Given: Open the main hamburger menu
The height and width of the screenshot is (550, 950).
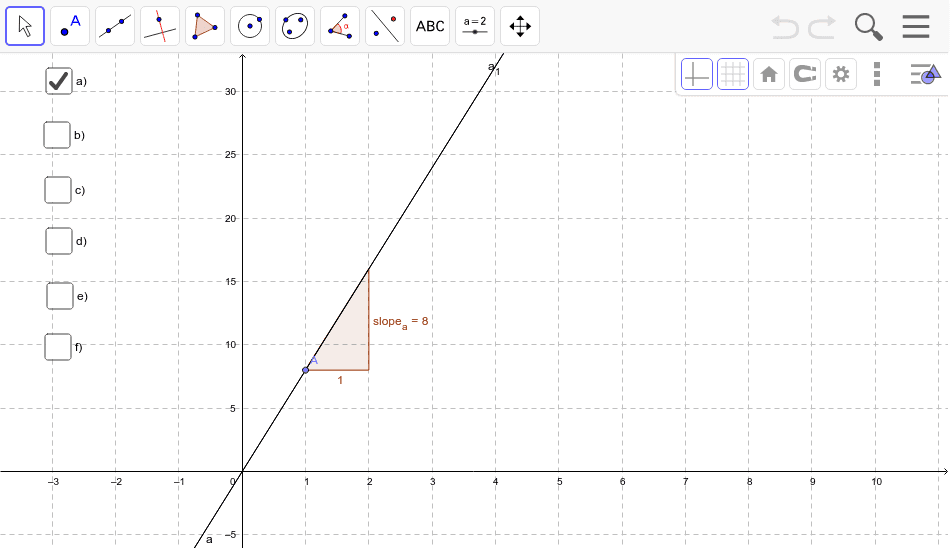Looking at the screenshot, I should tap(915, 27).
